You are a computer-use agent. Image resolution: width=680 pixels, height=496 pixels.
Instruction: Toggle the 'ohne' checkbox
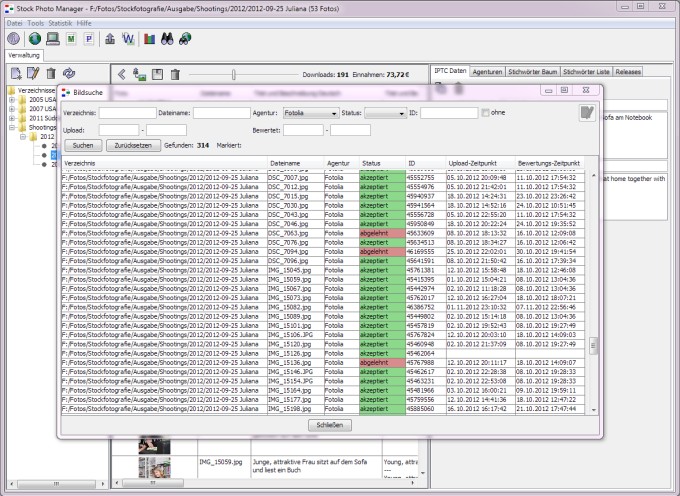point(485,113)
